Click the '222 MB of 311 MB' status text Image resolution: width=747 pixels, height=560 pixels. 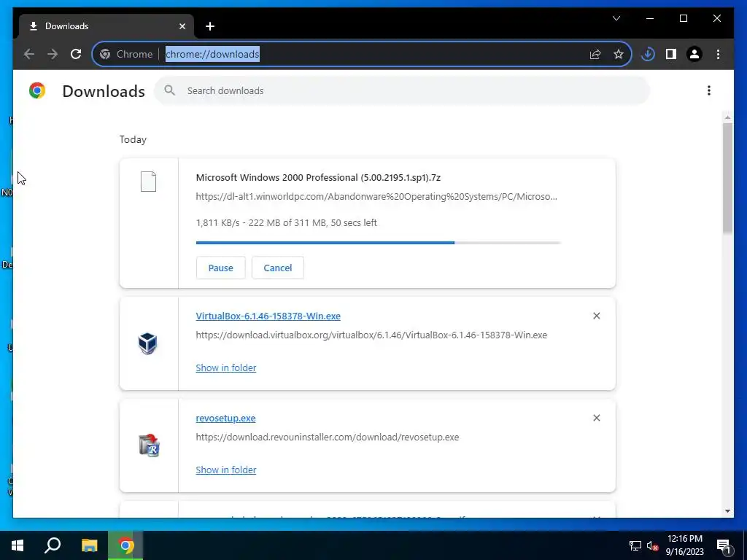pyautogui.click(x=287, y=223)
